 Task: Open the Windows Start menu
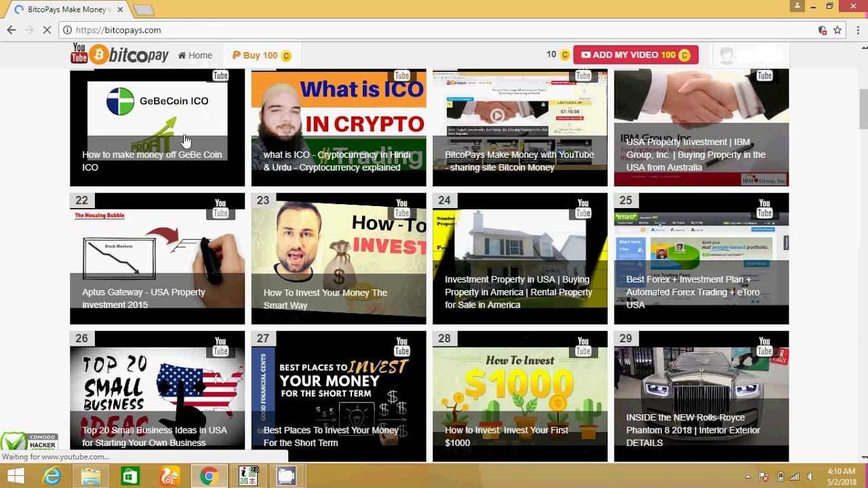click(x=16, y=476)
